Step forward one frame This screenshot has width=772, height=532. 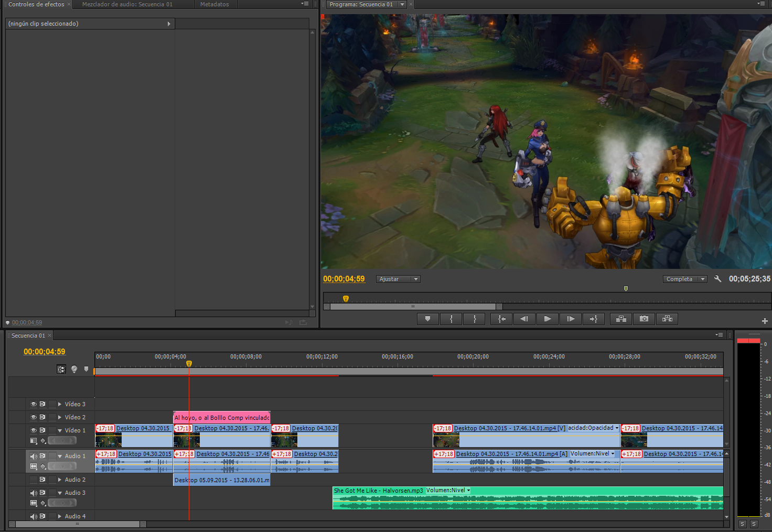pos(571,319)
